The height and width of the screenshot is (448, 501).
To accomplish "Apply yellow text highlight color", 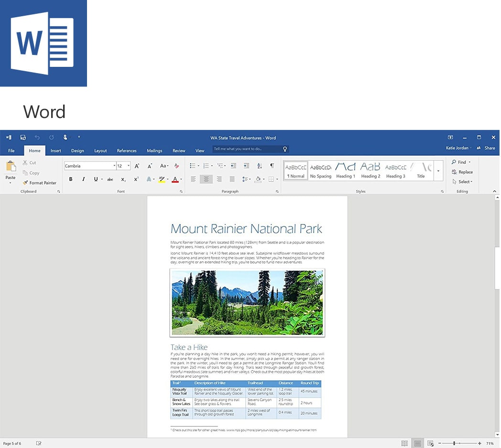I will (162, 179).
